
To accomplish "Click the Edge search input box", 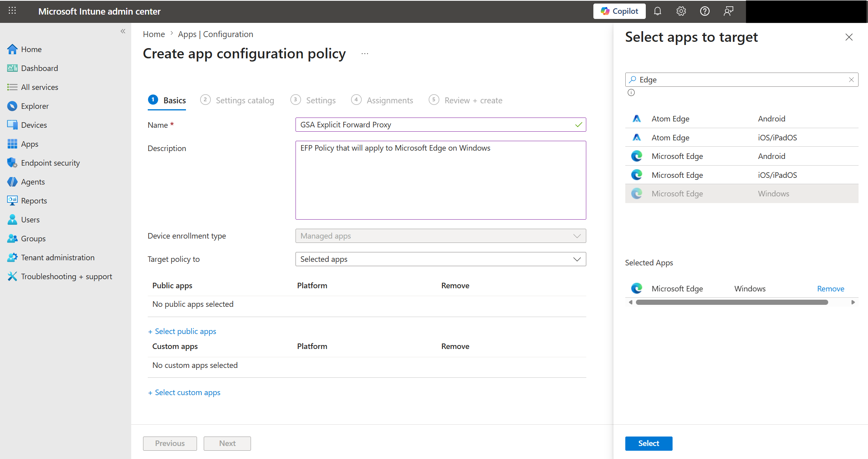I will pos(742,80).
